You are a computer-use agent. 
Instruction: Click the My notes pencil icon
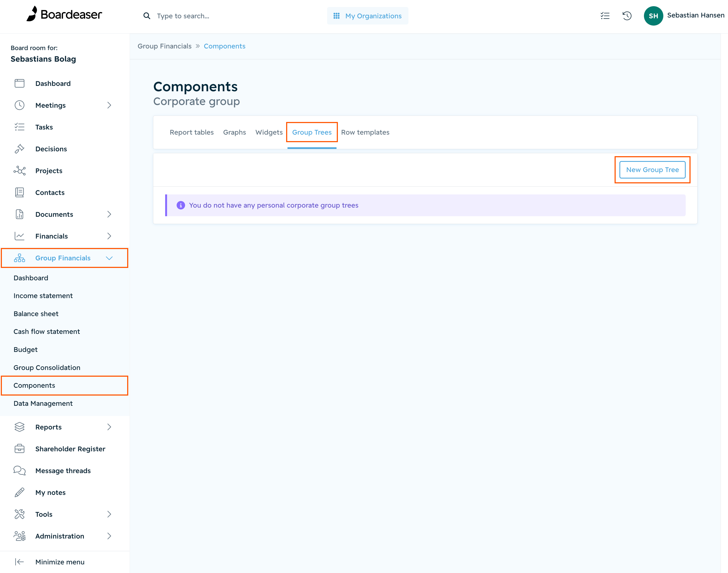[19, 492]
